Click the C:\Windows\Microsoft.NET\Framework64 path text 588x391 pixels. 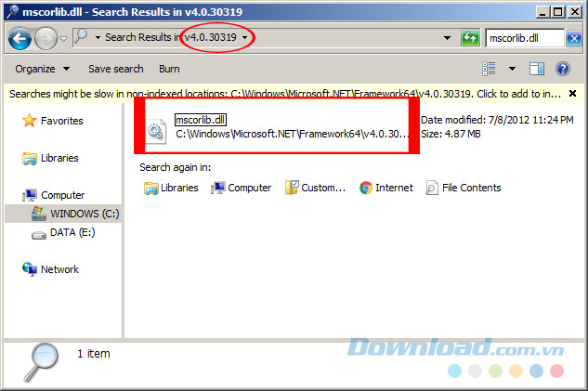292,134
